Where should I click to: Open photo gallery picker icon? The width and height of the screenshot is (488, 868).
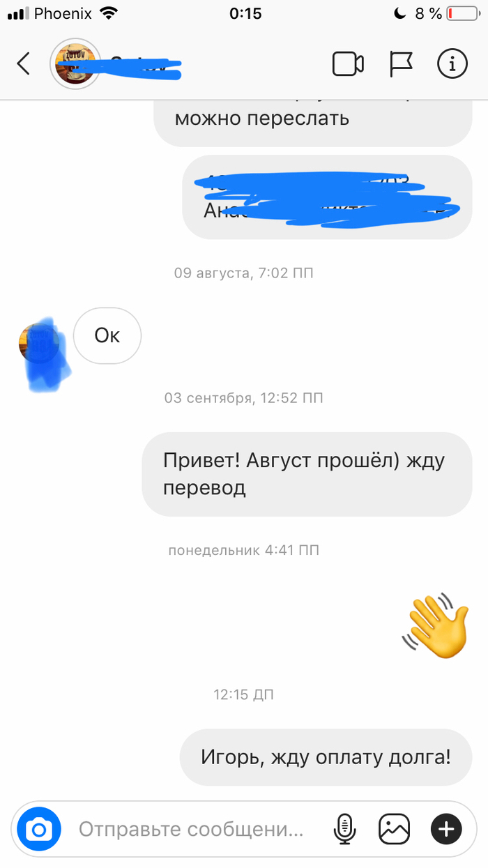tap(394, 829)
